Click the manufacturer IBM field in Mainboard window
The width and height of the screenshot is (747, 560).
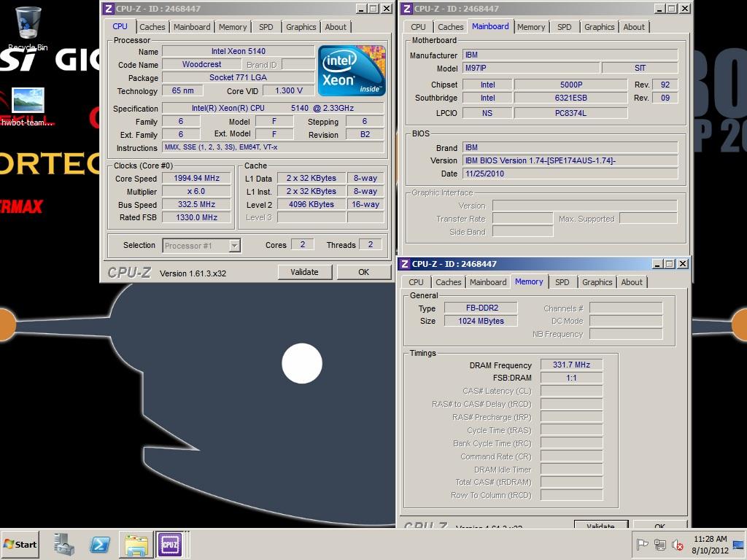570,55
